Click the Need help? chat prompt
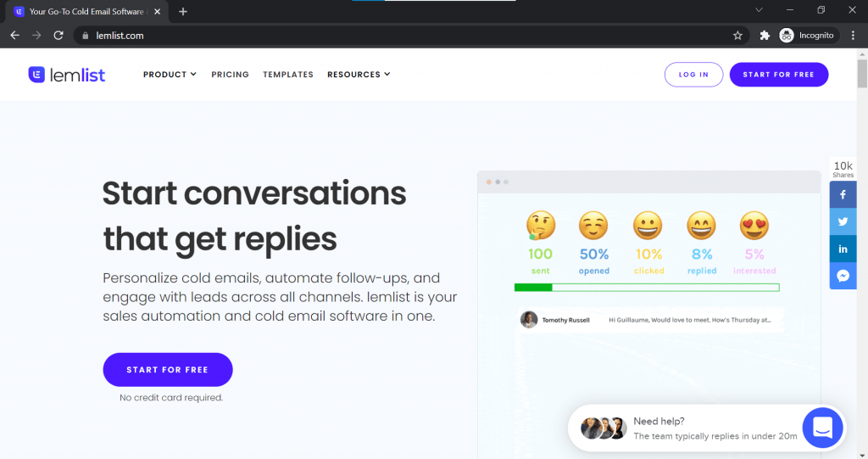This screenshot has width=868, height=459. [715, 428]
